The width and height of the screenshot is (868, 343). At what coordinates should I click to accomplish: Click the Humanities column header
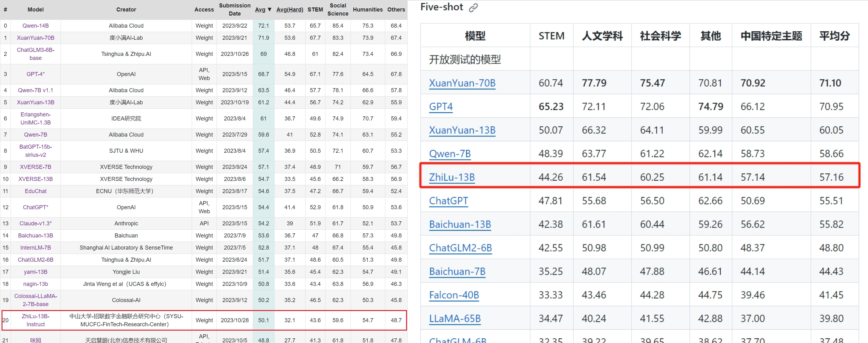tap(368, 10)
